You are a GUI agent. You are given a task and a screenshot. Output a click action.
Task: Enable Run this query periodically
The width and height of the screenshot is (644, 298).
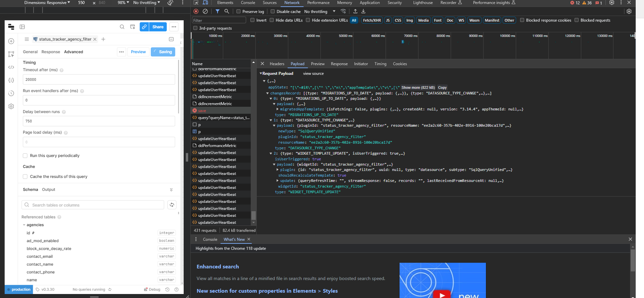click(x=25, y=156)
